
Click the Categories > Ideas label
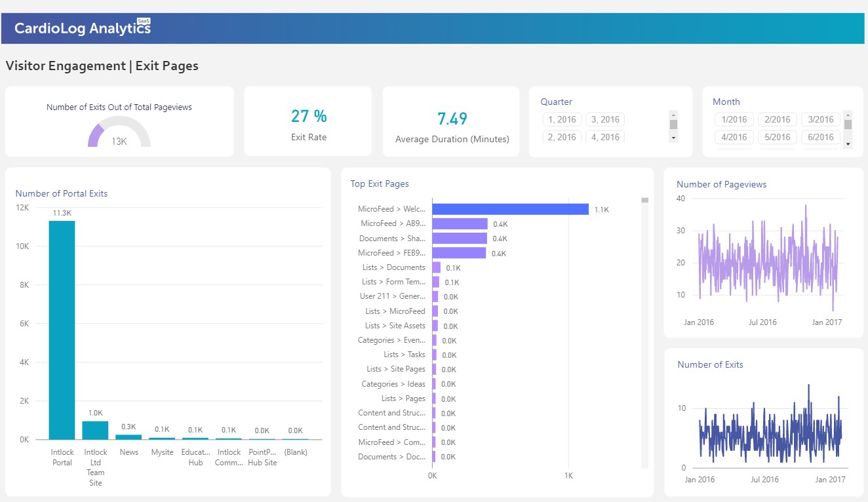[393, 384]
